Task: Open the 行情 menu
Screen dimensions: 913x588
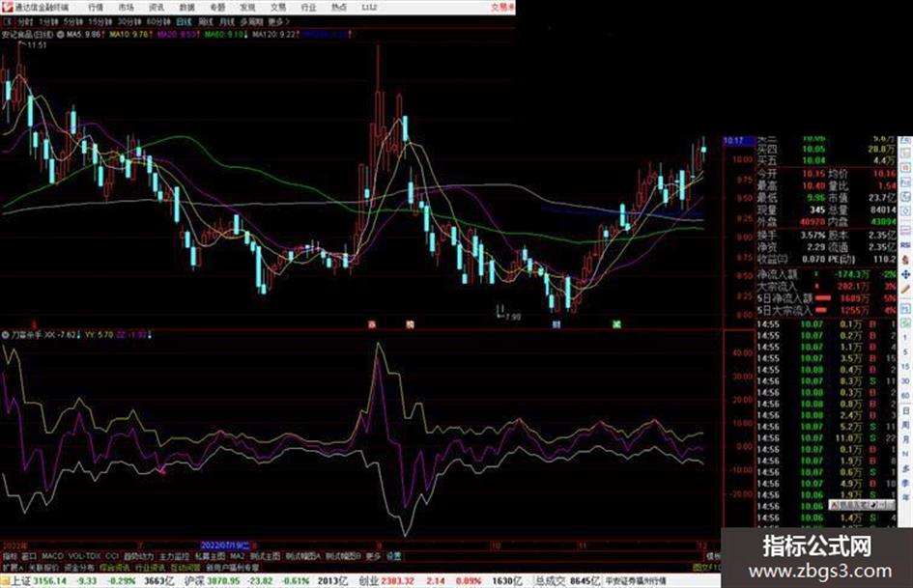Action: click(x=96, y=7)
